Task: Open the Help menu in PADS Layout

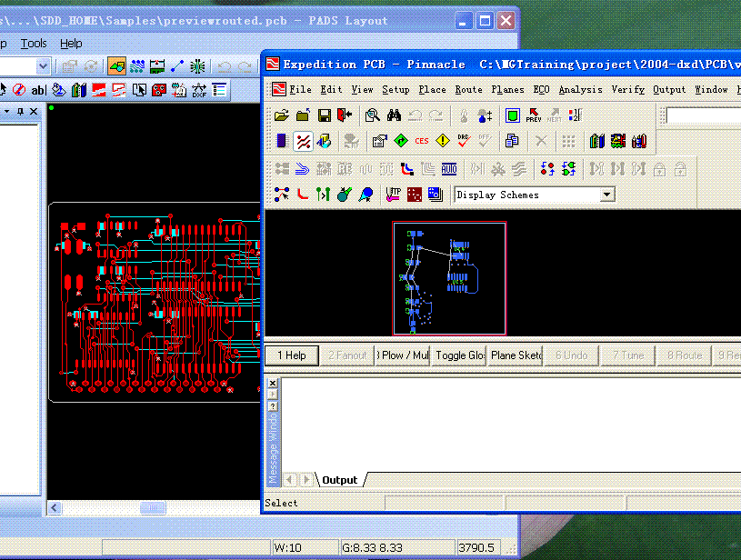Action: 71,44
